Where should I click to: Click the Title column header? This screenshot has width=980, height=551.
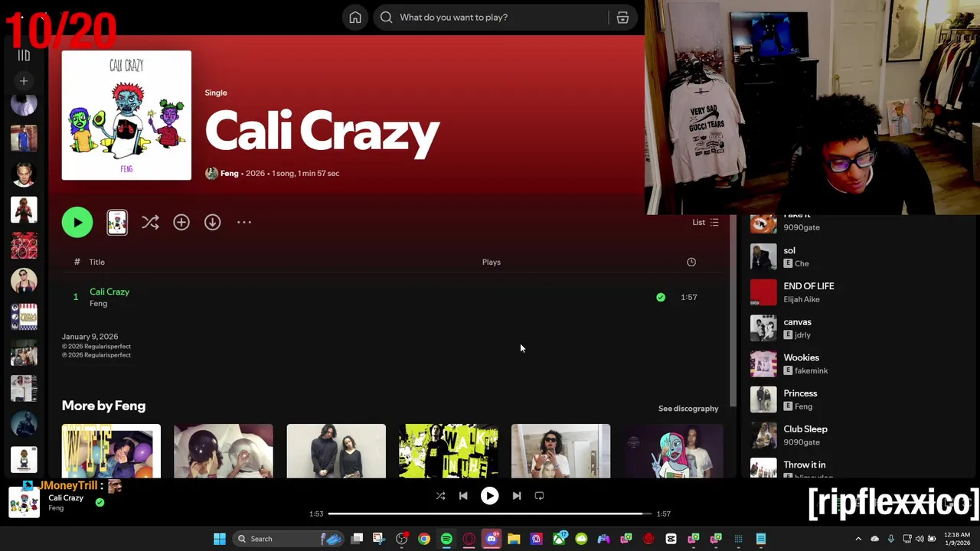[x=96, y=262]
